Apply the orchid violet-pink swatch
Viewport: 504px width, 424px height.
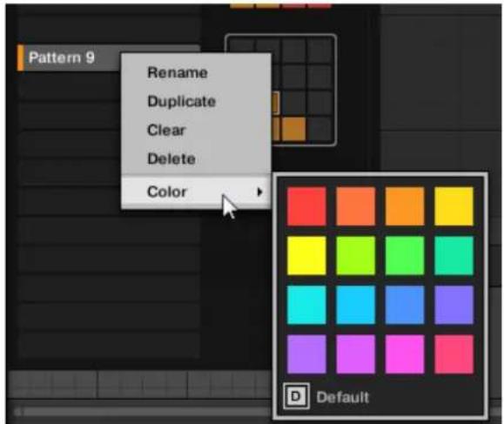tap(355, 354)
